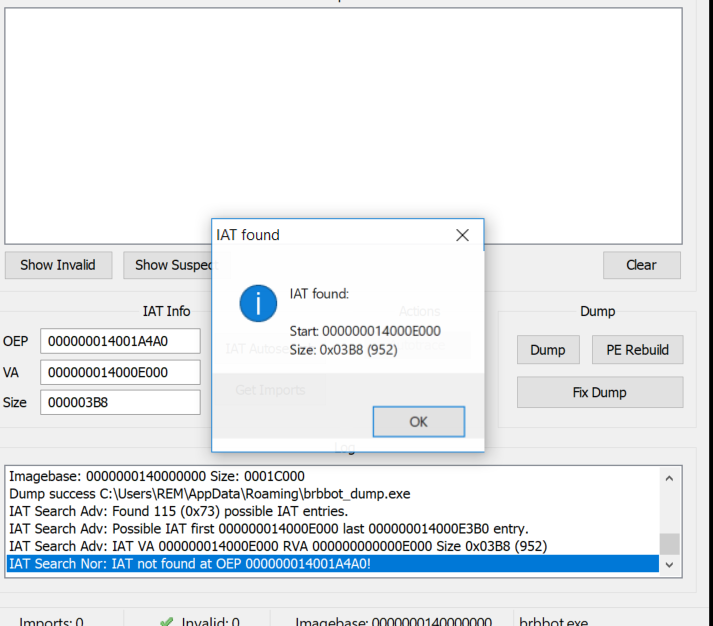Select the Size input field

[x=120, y=402]
